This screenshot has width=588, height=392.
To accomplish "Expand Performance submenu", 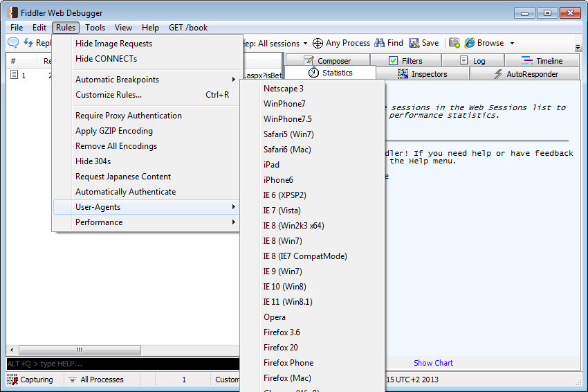I will pyautogui.click(x=146, y=222).
